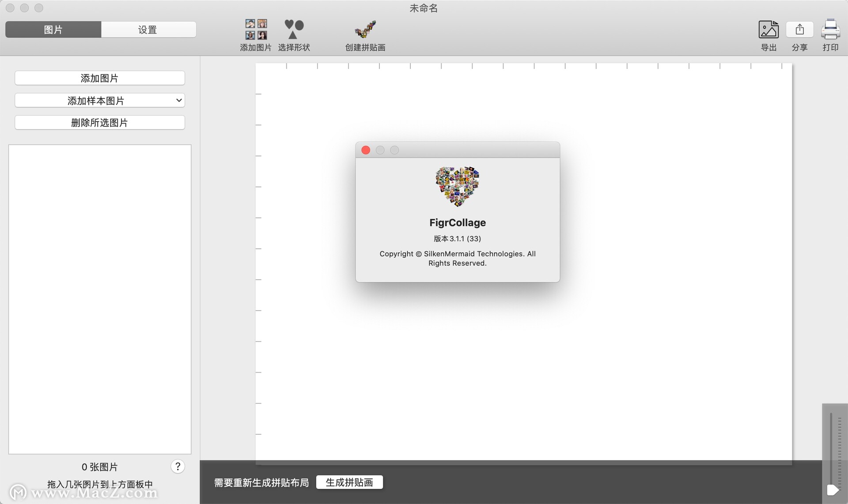This screenshot has width=848, height=504.
Task: Click the Print (打印) printer icon
Action: click(830, 30)
